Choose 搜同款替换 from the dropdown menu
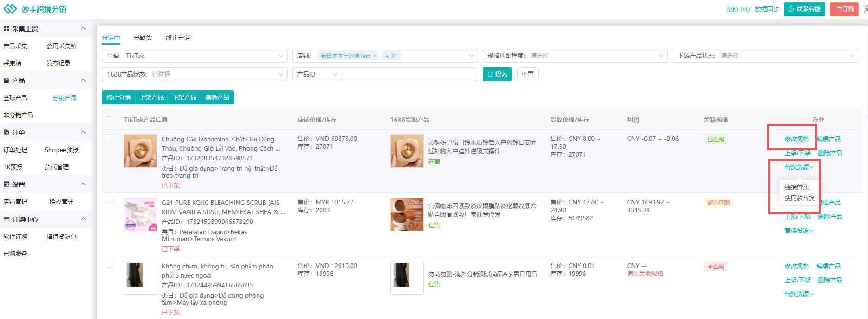 [799, 198]
